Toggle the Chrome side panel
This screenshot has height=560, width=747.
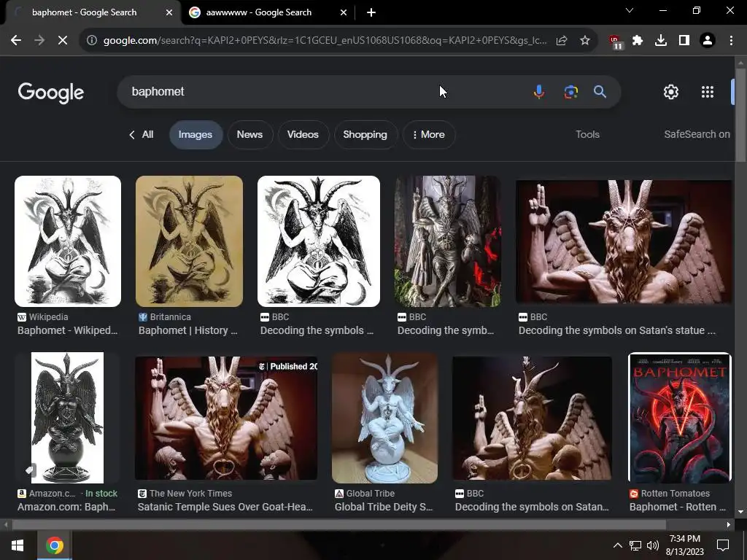(x=684, y=41)
